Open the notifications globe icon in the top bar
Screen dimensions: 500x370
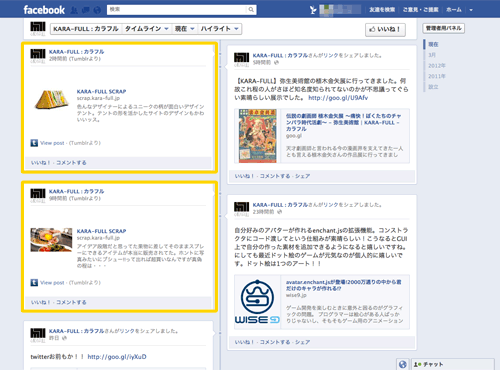[x=97, y=10]
